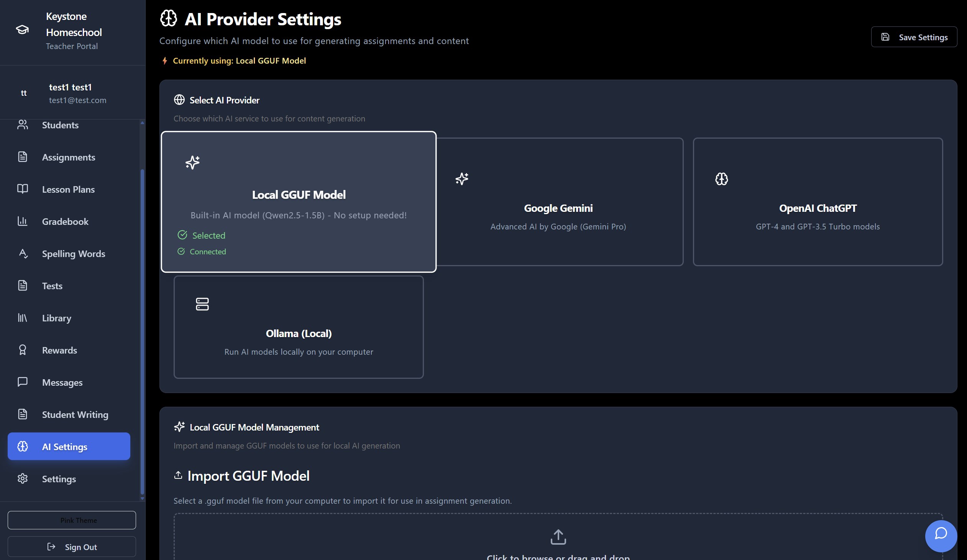
Task: Click the server icon in Ollama card
Action: 202,304
